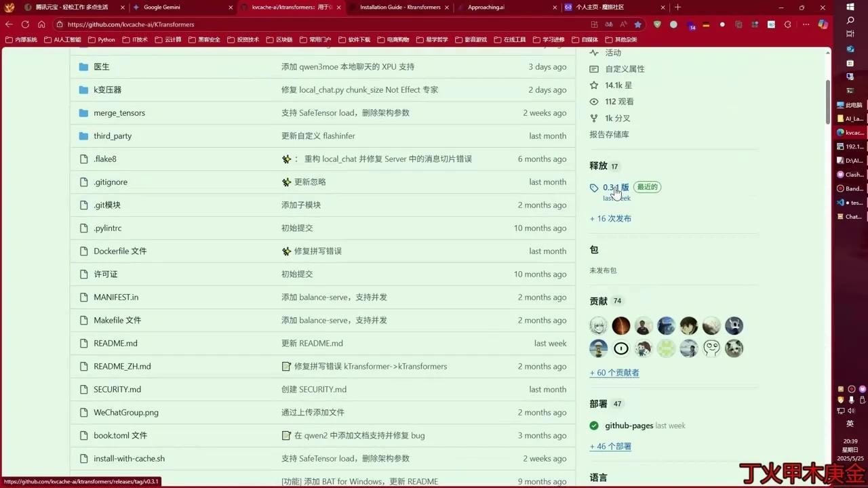Open the browser more options menu

pyautogui.click(x=806, y=24)
